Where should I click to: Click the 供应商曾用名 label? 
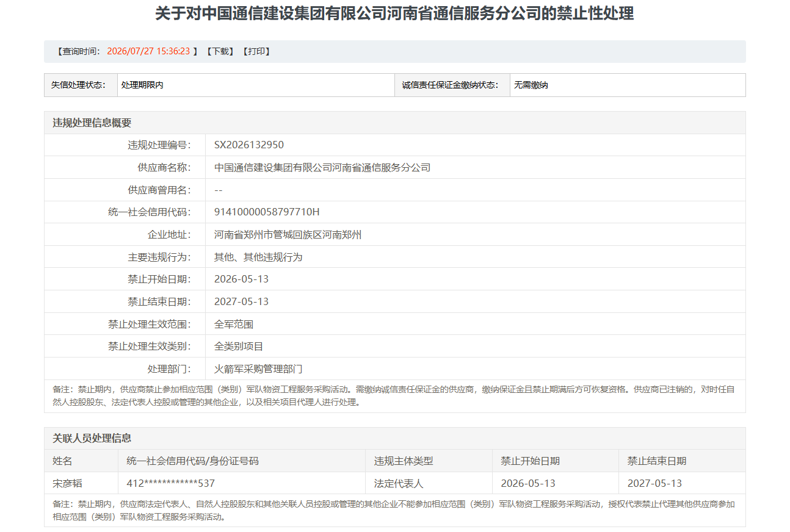159,190
